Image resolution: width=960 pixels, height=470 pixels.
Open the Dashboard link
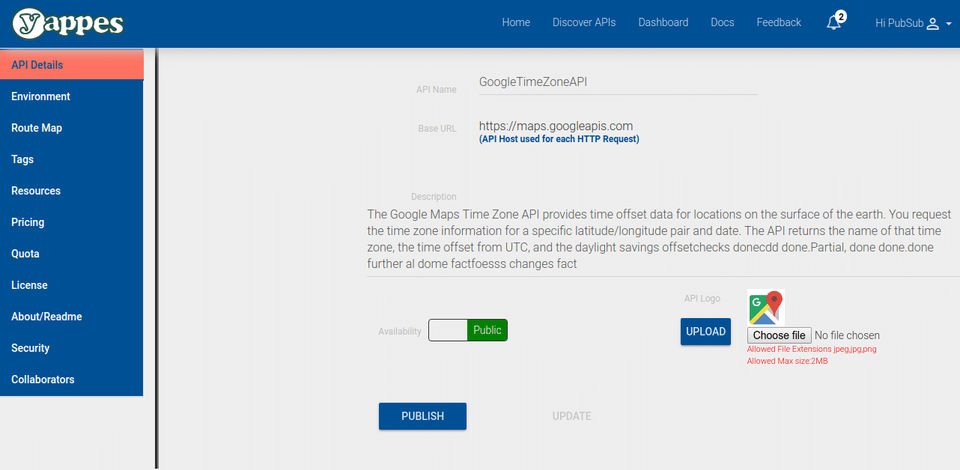pyautogui.click(x=663, y=23)
